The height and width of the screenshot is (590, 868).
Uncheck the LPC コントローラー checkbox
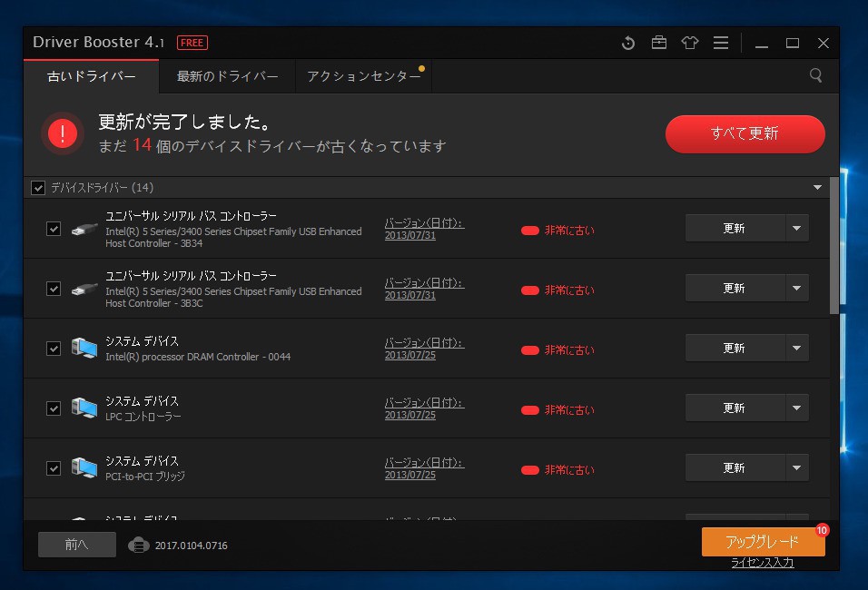click(x=54, y=408)
